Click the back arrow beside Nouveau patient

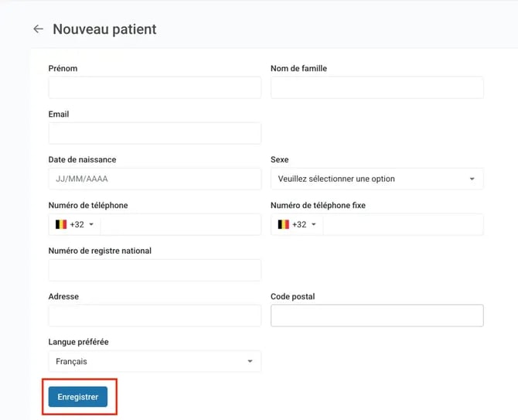38,29
